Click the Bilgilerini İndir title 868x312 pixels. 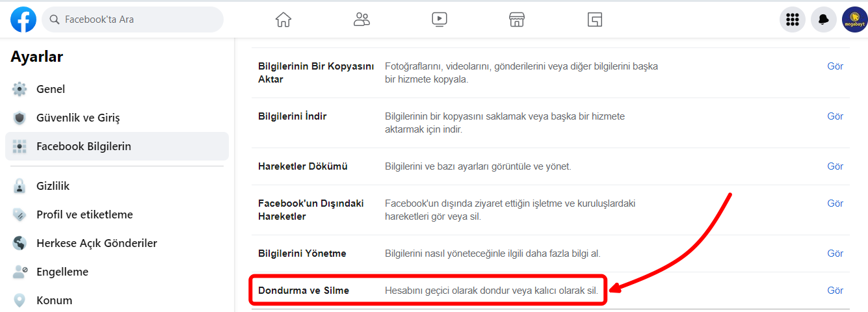pos(292,116)
